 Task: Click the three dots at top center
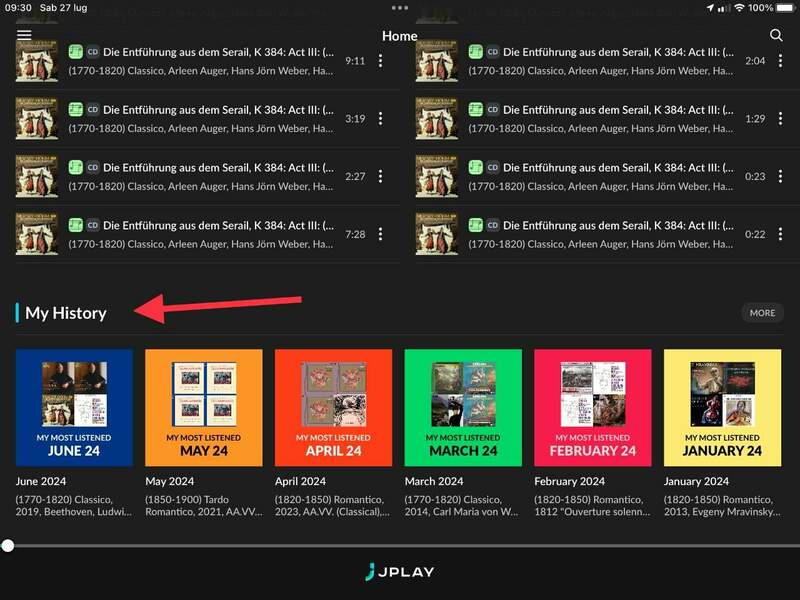[400, 8]
